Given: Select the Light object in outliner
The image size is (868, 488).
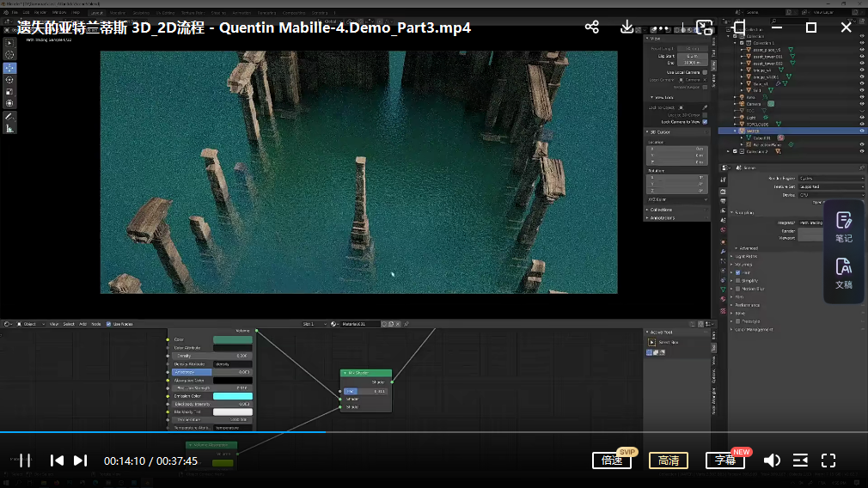Looking at the screenshot, I should [x=750, y=118].
